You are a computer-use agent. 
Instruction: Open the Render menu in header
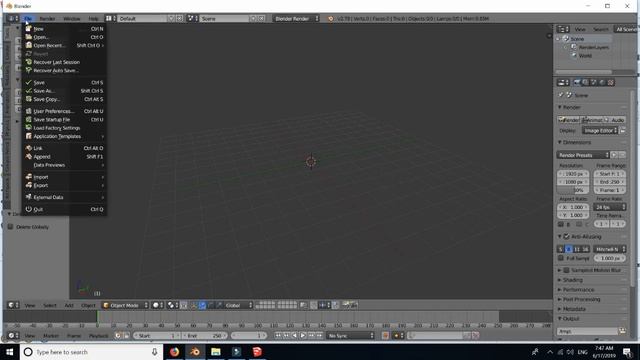click(x=47, y=19)
